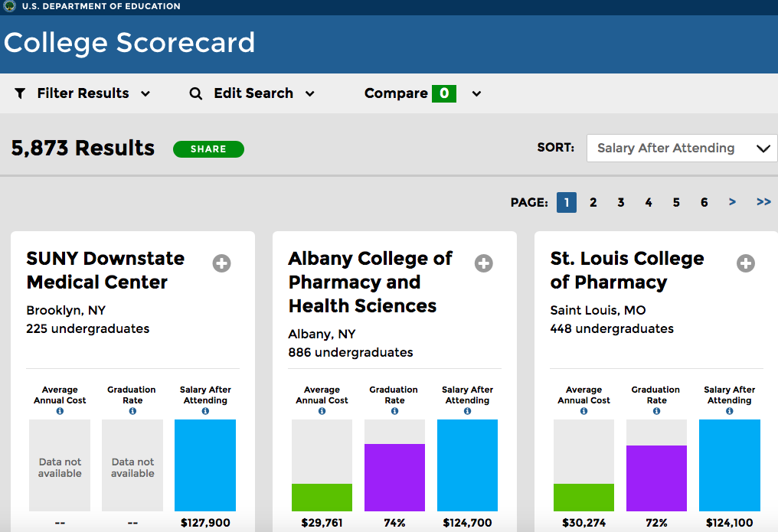Go to results page 6
Image resolution: width=778 pixels, height=532 pixels.
click(x=704, y=202)
